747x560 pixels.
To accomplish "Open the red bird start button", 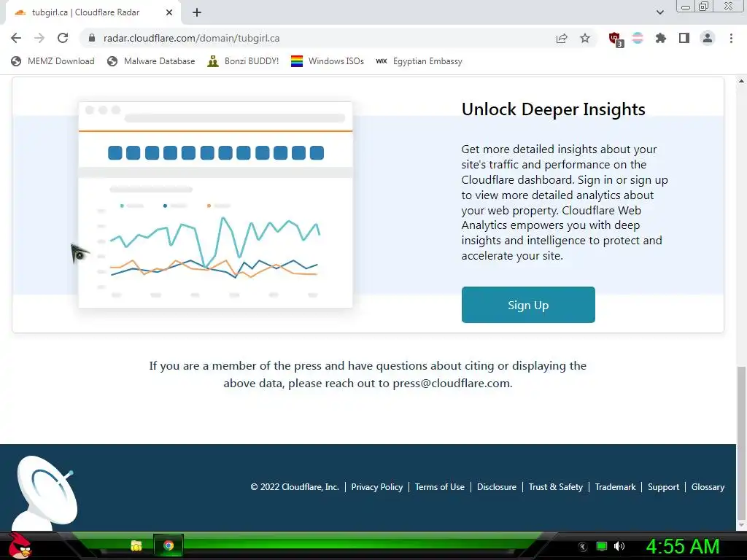I will [19, 545].
